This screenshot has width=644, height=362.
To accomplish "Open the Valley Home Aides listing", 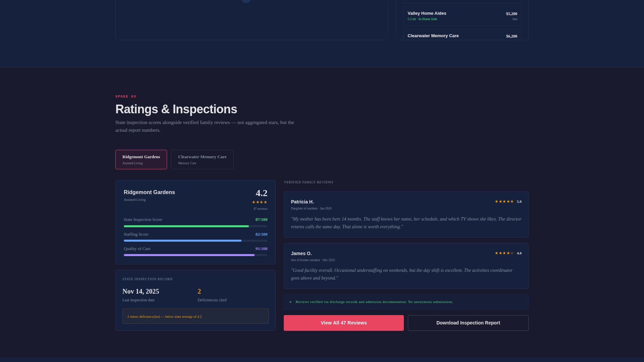I will point(462,16).
